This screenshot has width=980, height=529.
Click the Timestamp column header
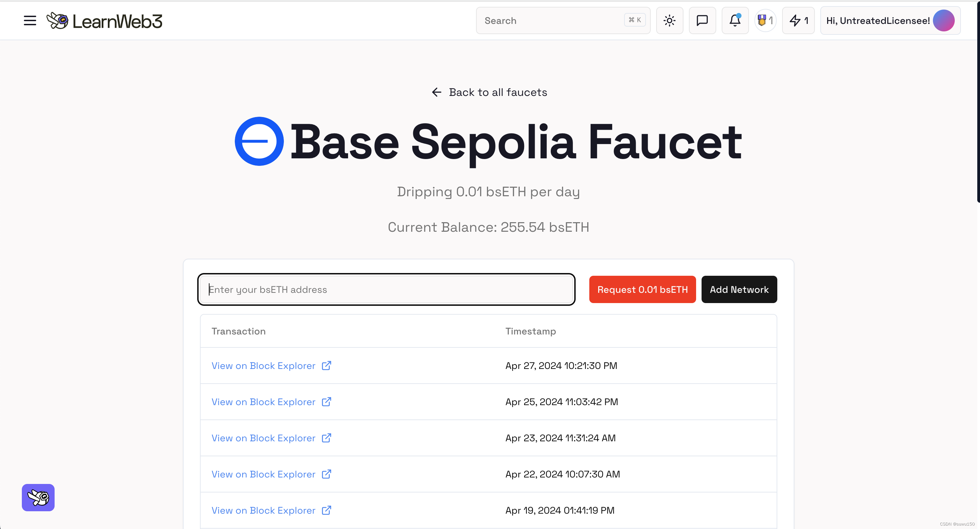530,331
